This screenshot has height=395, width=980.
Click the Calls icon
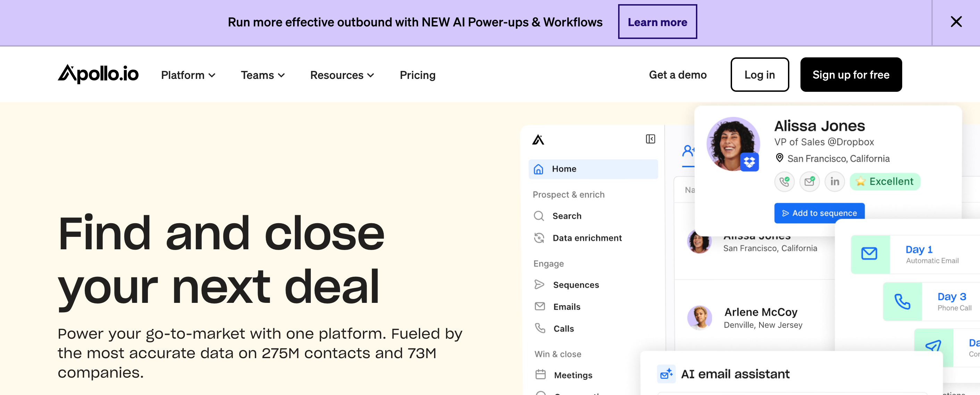[539, 328]
